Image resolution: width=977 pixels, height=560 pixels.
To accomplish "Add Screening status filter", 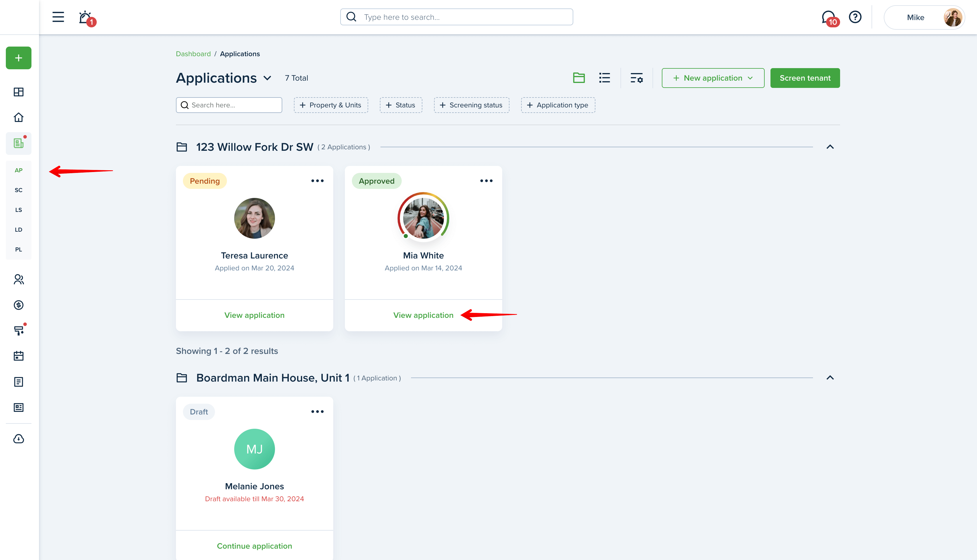I will (471, 105).
